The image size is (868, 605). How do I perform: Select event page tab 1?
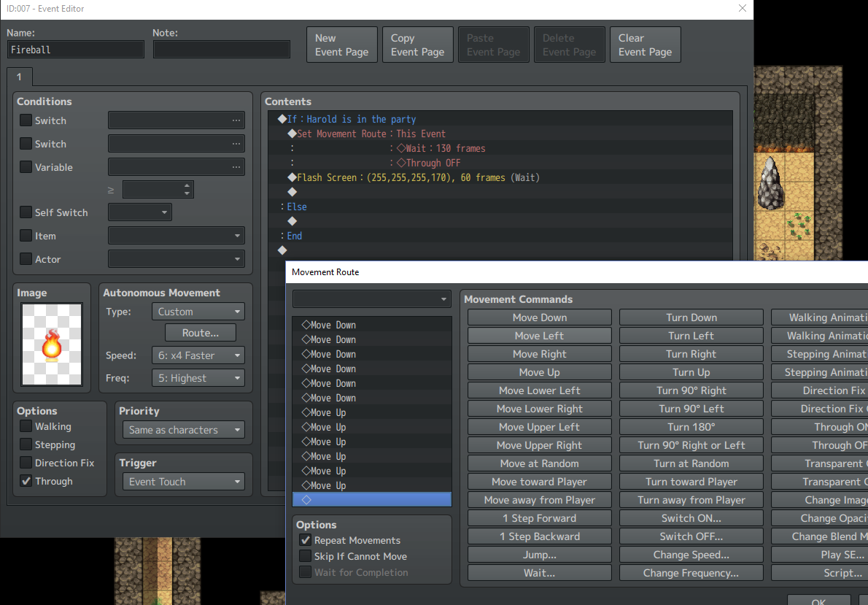click(x=20, y=77)
